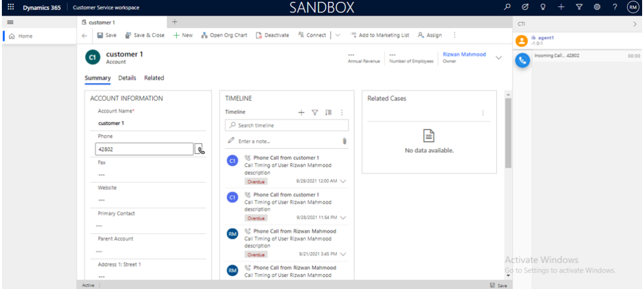
Task: Add a timeline record with plus icon
Action: coord(301,112)
